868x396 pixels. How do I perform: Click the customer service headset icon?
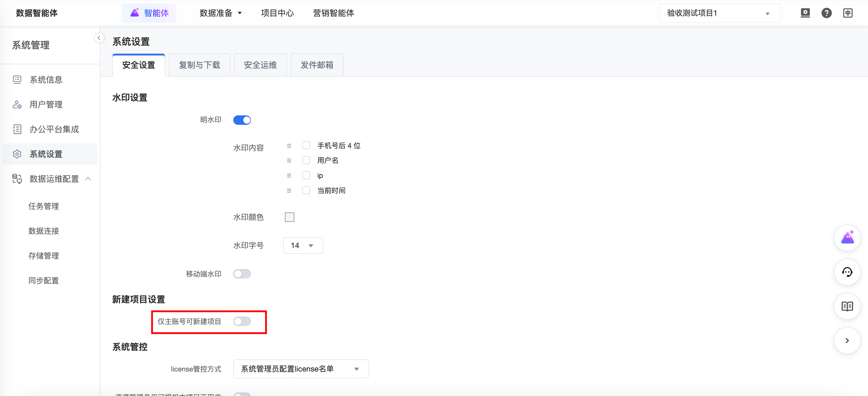tap(847, 272)
